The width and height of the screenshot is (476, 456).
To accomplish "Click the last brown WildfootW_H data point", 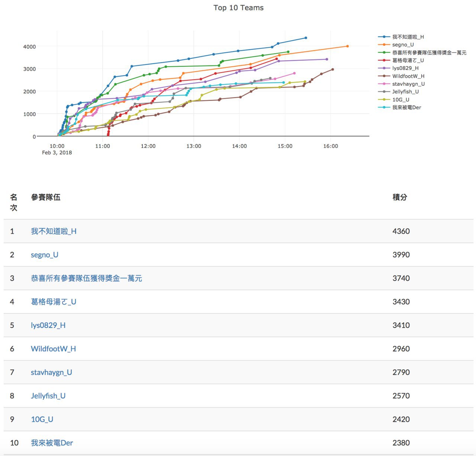I will pos(332,69).
